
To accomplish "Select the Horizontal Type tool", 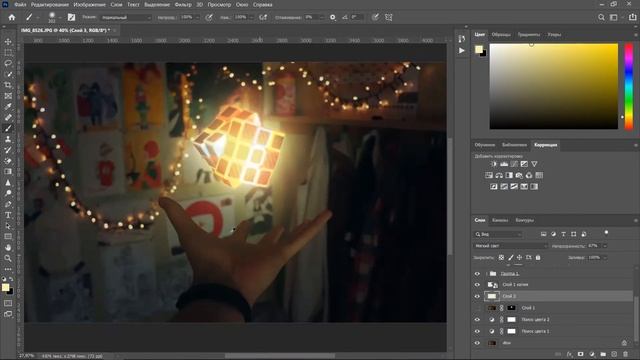I will 8,215.
